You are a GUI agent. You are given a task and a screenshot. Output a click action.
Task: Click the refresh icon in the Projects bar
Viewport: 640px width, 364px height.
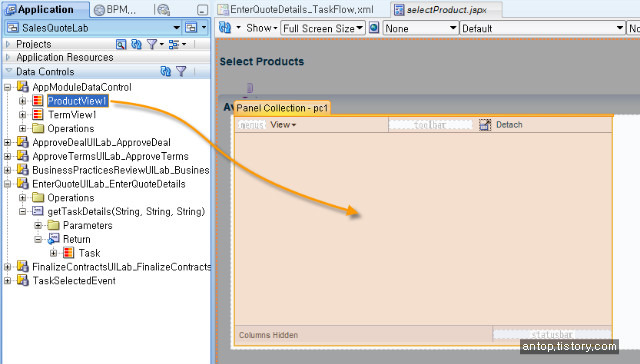point(136,44)
